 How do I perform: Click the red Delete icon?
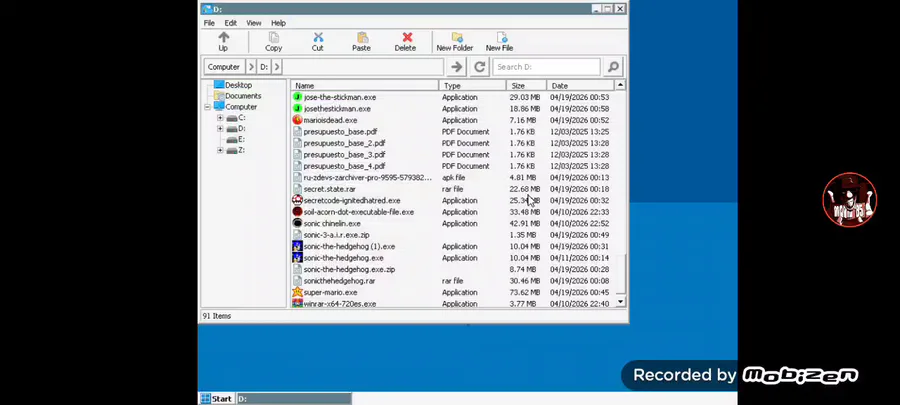point(407,38)
